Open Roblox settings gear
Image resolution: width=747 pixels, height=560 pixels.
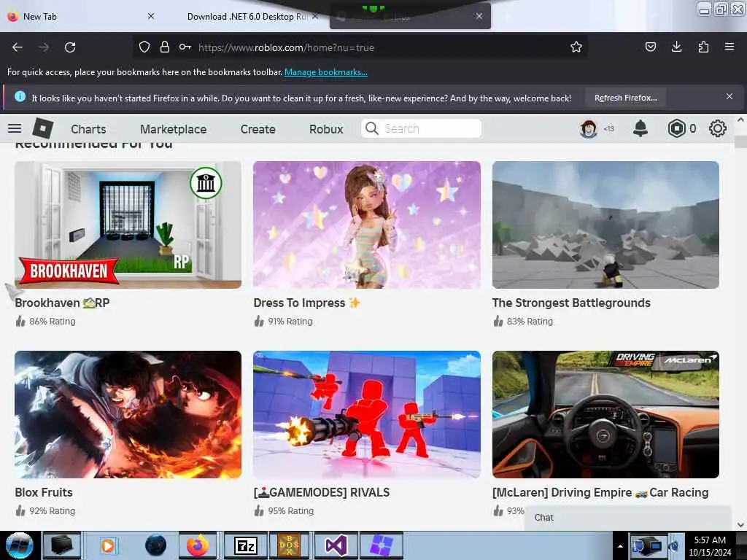pos(718,128)
